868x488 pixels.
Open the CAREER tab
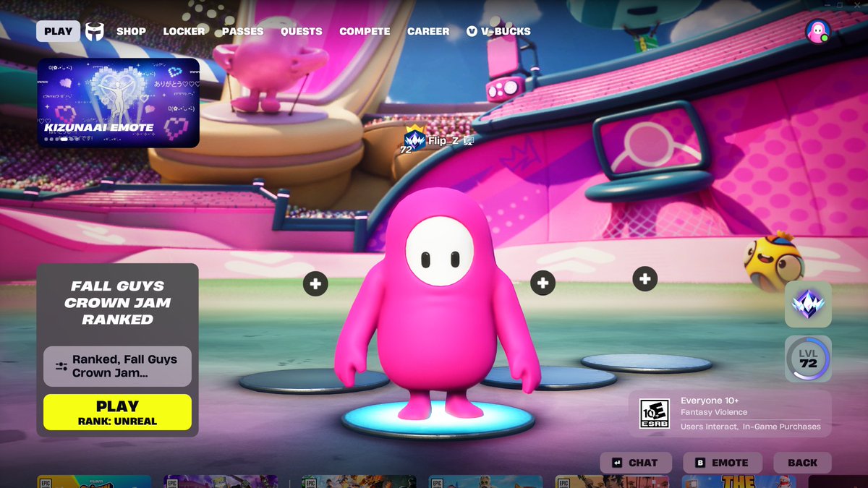click(x=428, y=31)
